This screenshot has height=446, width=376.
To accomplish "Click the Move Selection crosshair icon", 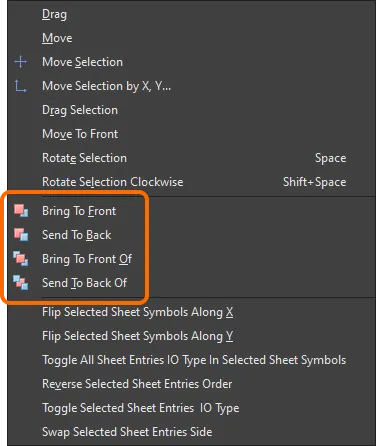I will pos(21,62).
